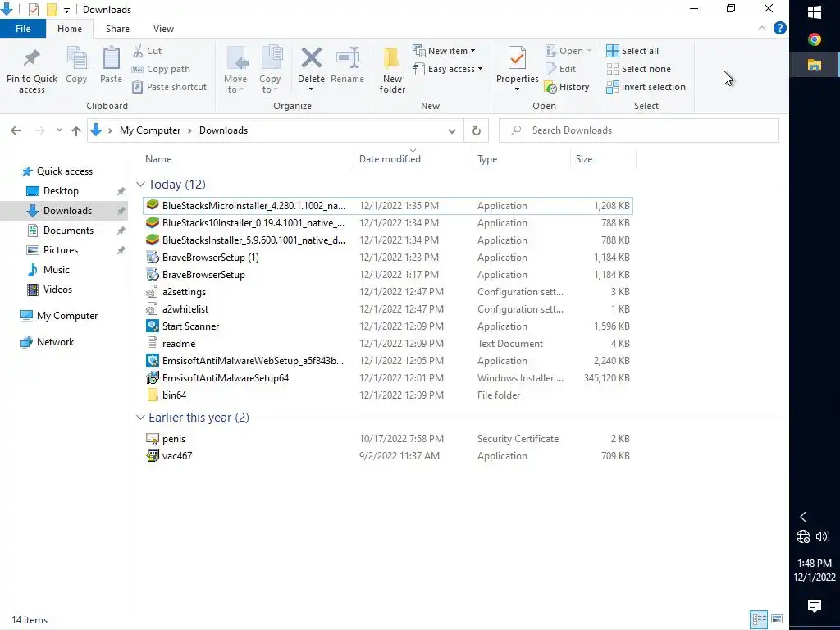
Task: Open Videos in navigation pane
Action: pos(57,290)
